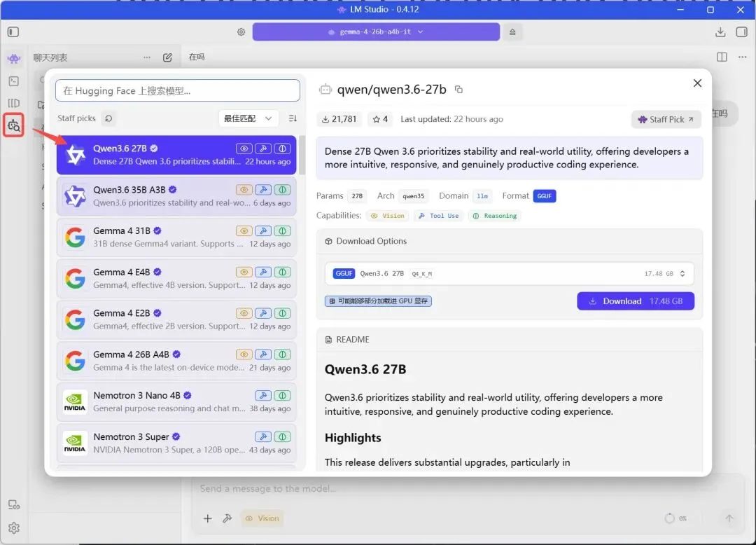Screen dimensions: 756x545
Task: Toggle tool-use icon on the Nemotron 3 Nano 4B row
Action: (263, 396)
